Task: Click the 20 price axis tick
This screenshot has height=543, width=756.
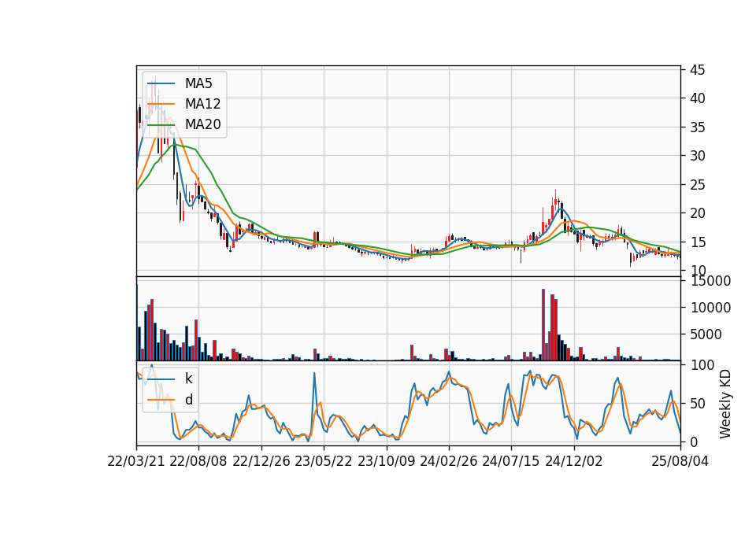Action: (698, 213)
